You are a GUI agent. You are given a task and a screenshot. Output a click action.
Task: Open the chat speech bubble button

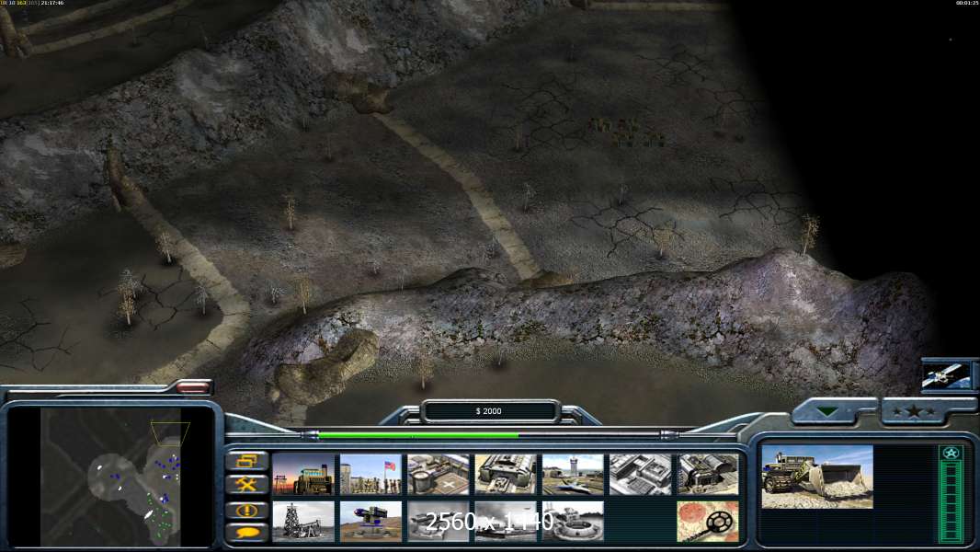[247, 533]
